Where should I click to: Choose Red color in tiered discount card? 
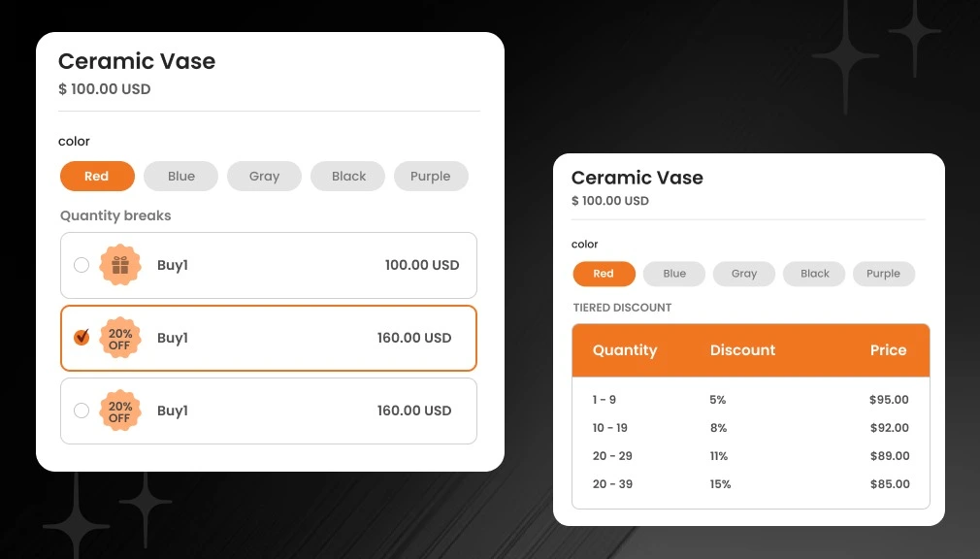coord(604,274)
